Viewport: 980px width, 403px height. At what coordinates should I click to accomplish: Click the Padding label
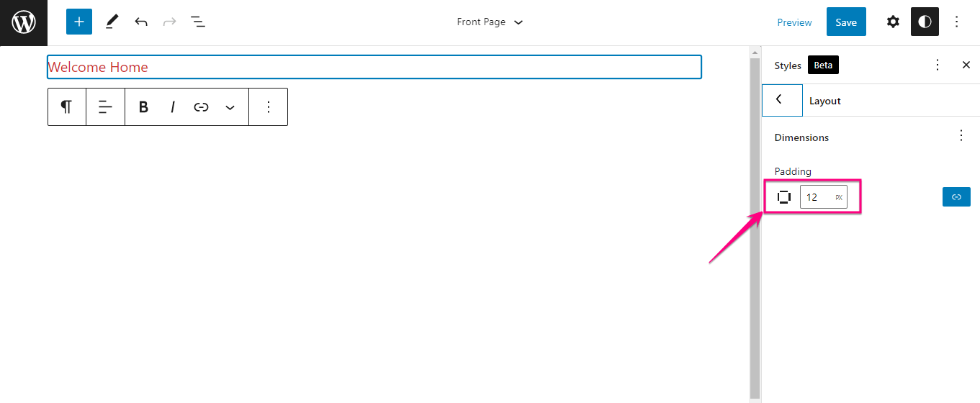click(x=793, y=171)
